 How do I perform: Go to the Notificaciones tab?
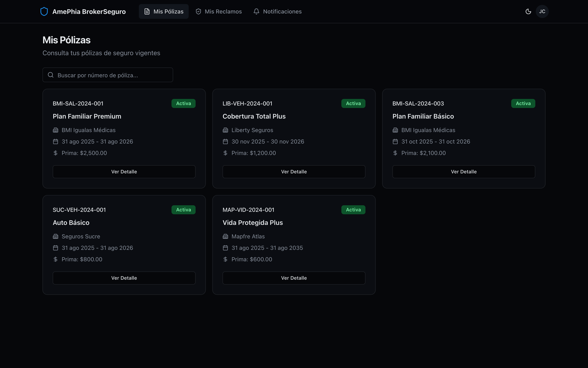pos(277,11)
